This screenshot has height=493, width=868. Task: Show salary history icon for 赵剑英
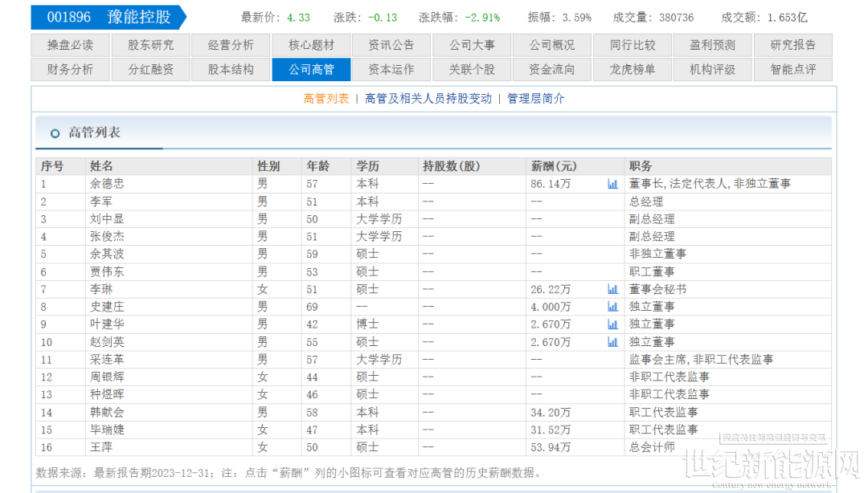612,342
